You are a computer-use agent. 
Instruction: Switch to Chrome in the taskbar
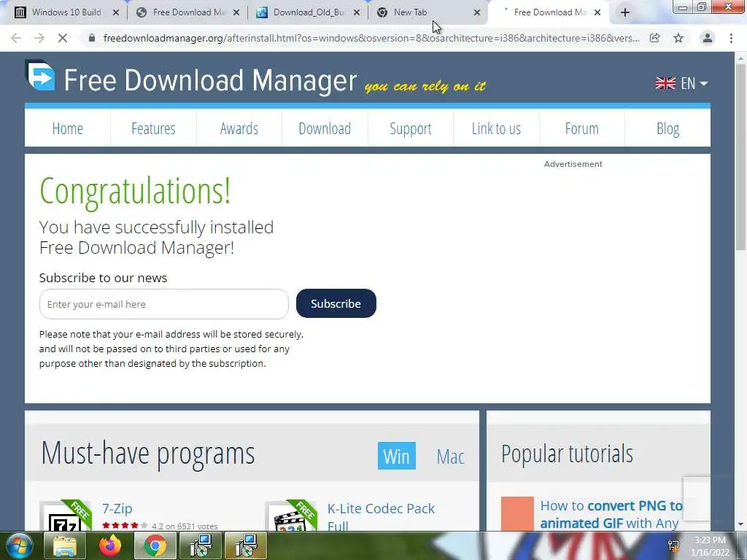(x=155, y=545)
